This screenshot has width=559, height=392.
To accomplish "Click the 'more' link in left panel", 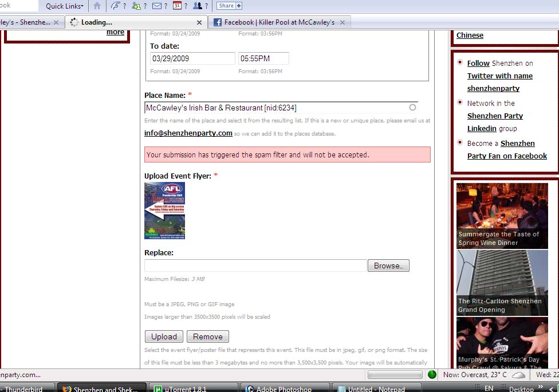I will (x=116, y=32).
